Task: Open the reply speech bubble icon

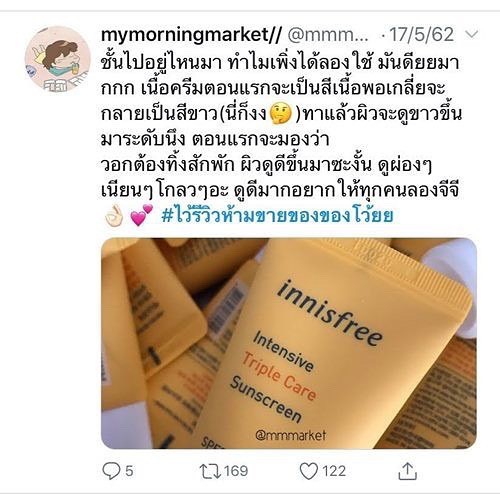Action: (x=111, y=471)
